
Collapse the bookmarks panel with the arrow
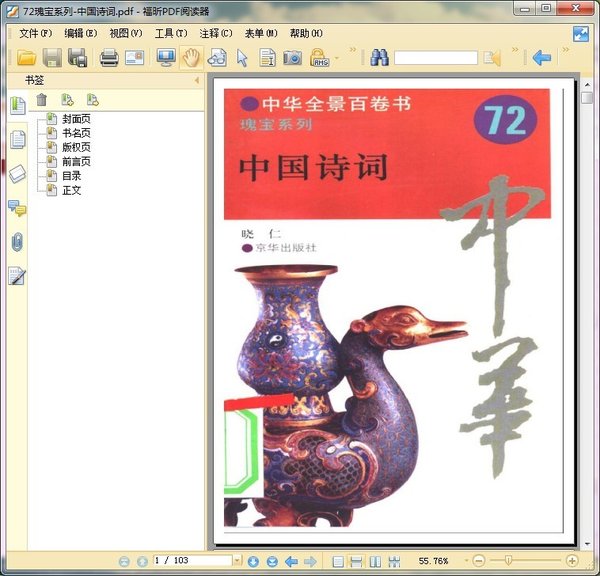[x=197, y=80]
